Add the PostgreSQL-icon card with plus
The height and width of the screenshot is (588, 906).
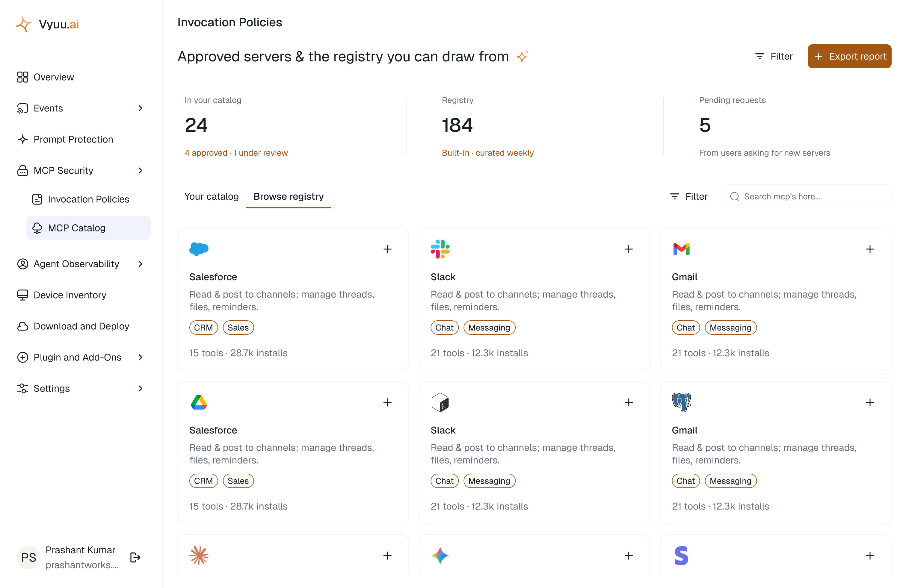tap(870, 402)
